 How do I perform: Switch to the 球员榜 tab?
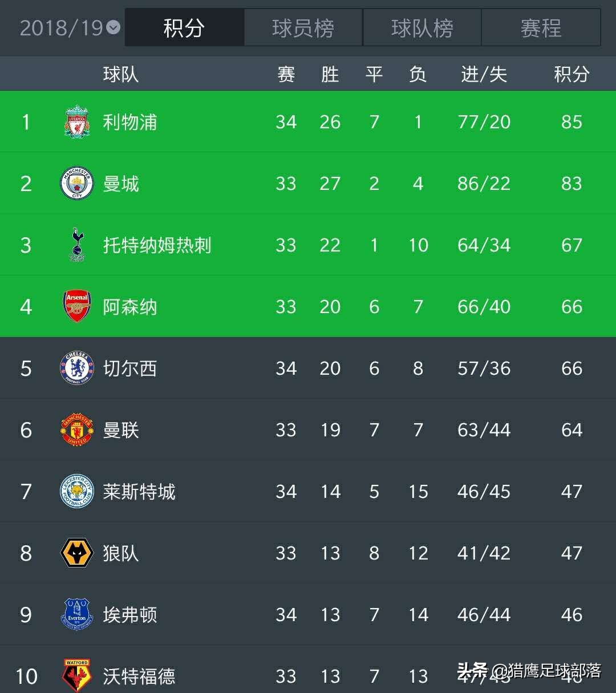(303, 27)
